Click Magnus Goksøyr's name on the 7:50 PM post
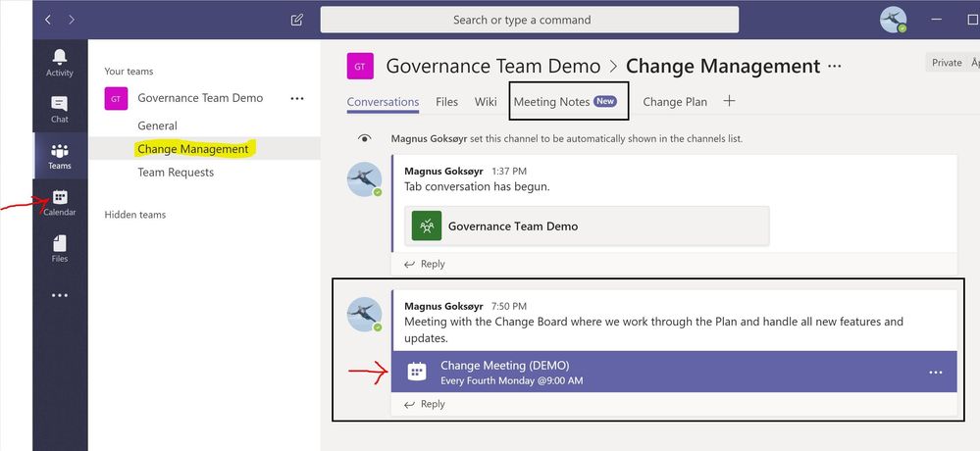Image resolution: width=980 pixels, height=451 pixels. pyautogui.click(x=443, y=306)
